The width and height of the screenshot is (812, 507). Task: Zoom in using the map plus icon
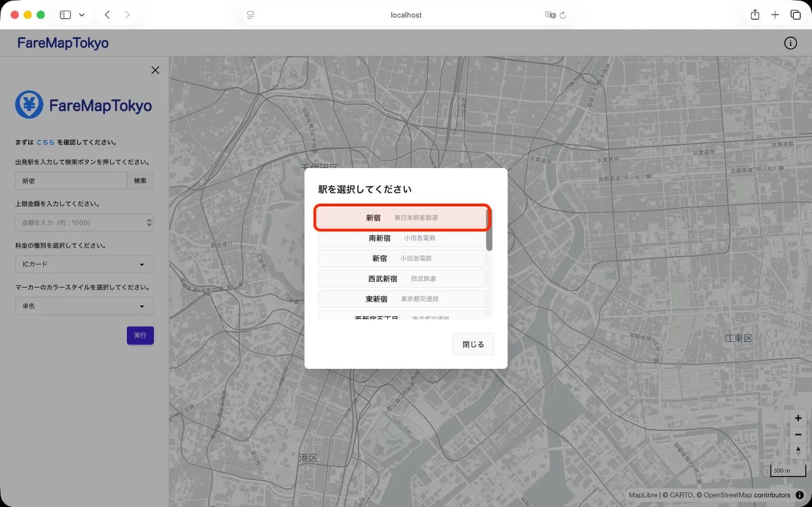pyautogui.click(x=798, y=418)
